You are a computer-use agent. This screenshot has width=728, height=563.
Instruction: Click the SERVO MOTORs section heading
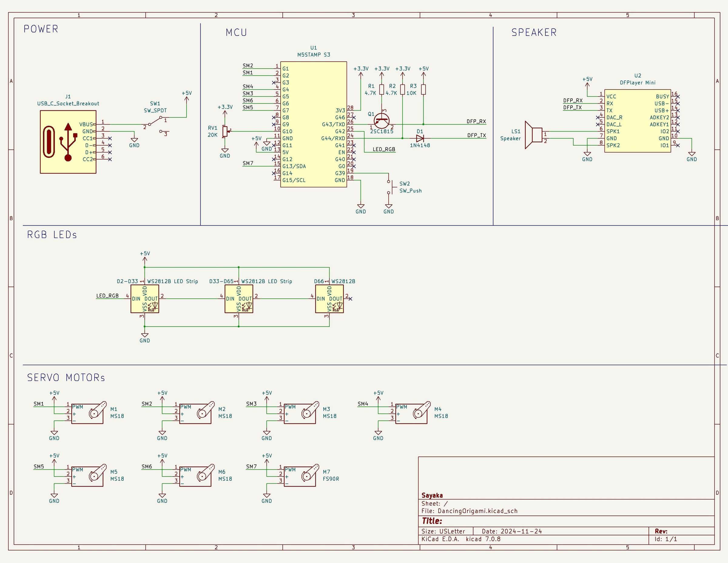click(66, 378)
